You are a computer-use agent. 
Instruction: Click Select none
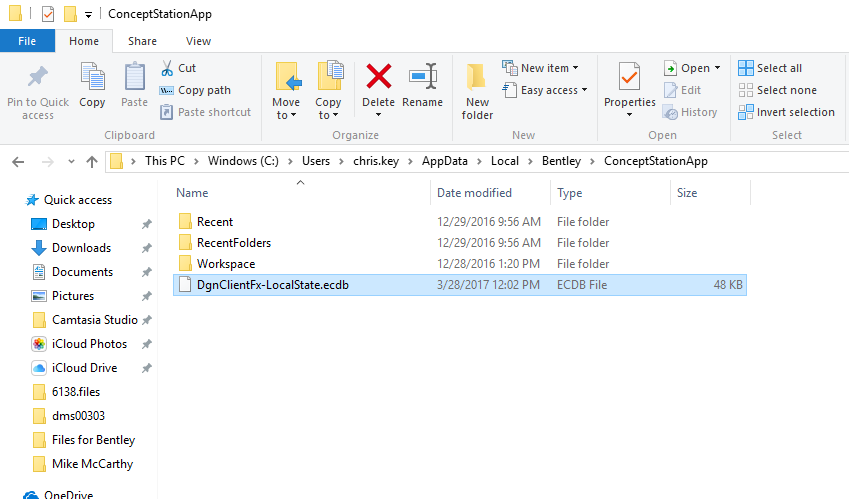click(778, 90)
